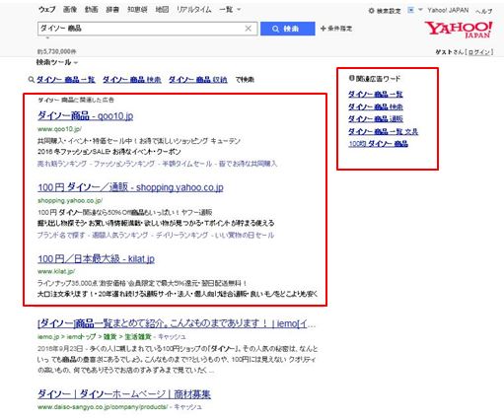Open the iemo ダイソー商品一覧まとめて紹介 result
The height and width of the screenshot is (420, 504).
point(177,323)
